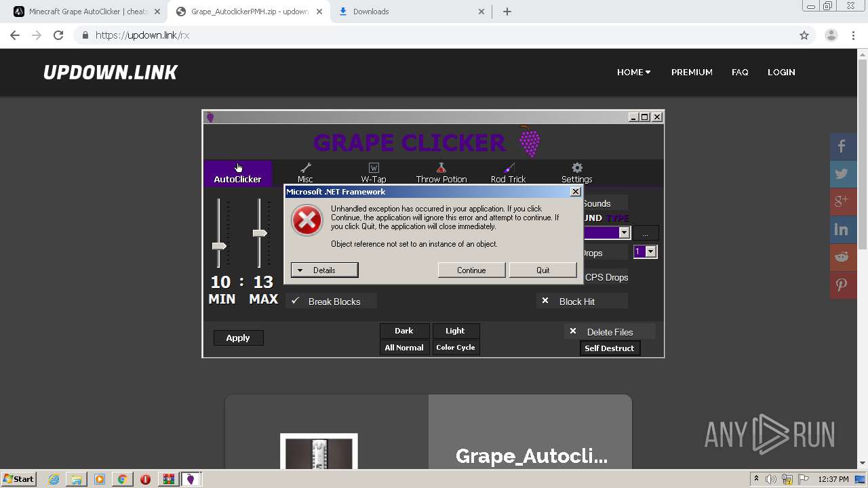
Task: Open Windows Media Player taskbar icon
Action: [x=100, y=479]
